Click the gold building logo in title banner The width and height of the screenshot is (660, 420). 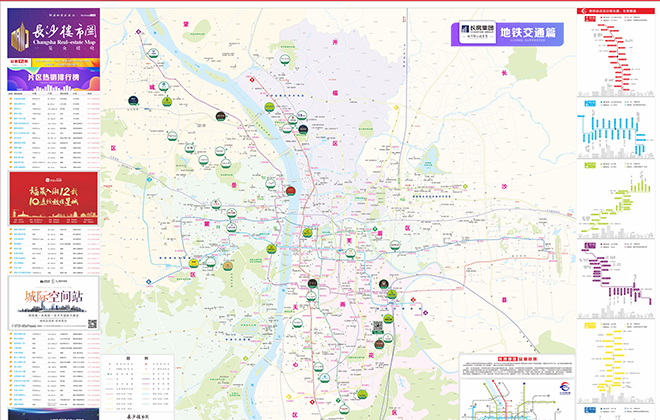pyautogui.click(x=20, y=37)
